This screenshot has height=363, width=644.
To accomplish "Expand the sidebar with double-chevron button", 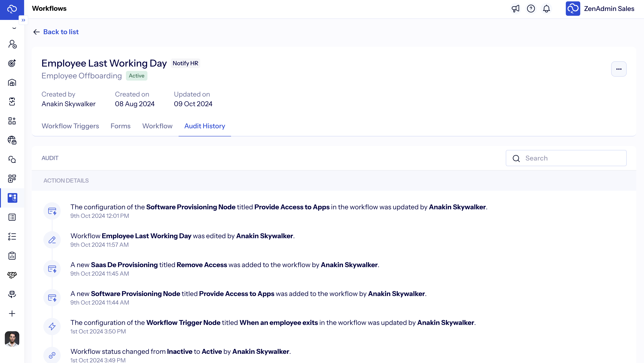I will (23, 20).
